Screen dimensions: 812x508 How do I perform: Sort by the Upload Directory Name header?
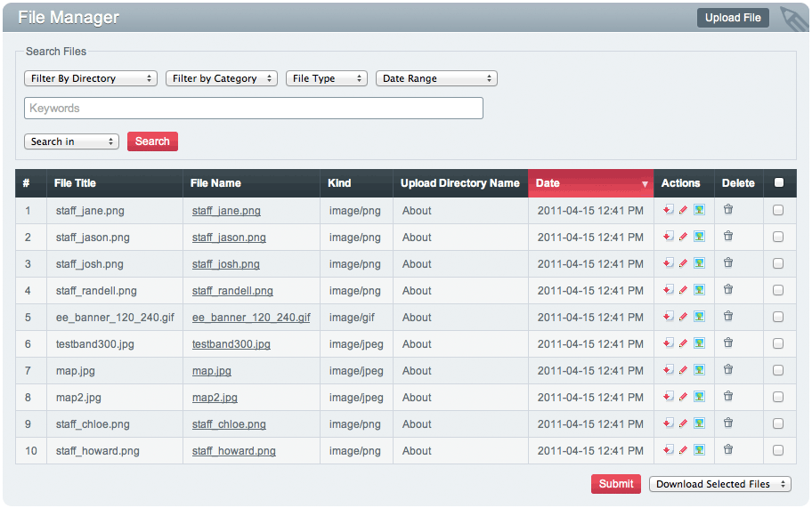tap(459, 183)
